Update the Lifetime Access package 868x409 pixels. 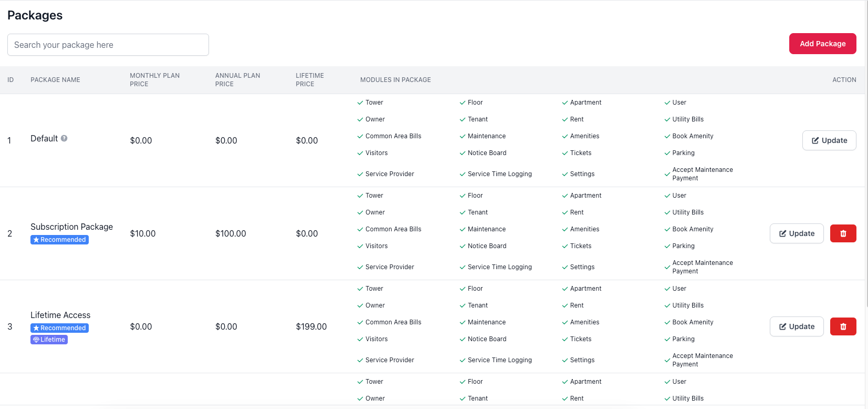pos(797,326)
